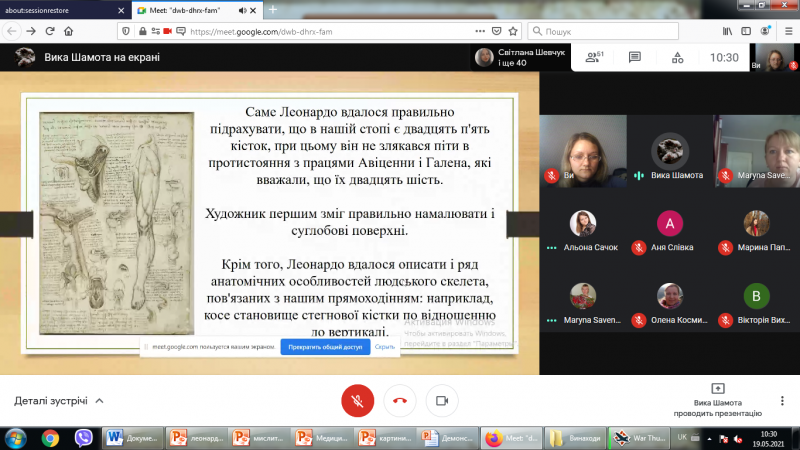800x450 pixels.
Task: Switch to PowerPoint леонард... taskbar item
Action: 196,438
